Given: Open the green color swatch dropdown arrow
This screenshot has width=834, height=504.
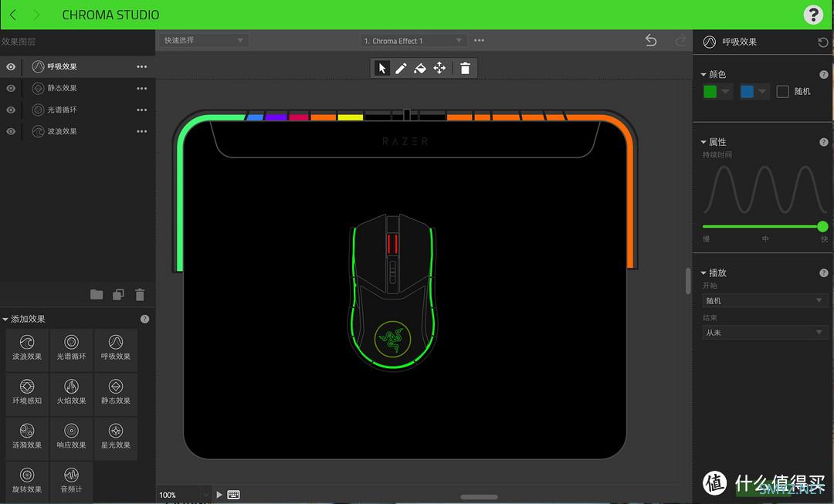Looking at the screenshot, I should 725,91.
